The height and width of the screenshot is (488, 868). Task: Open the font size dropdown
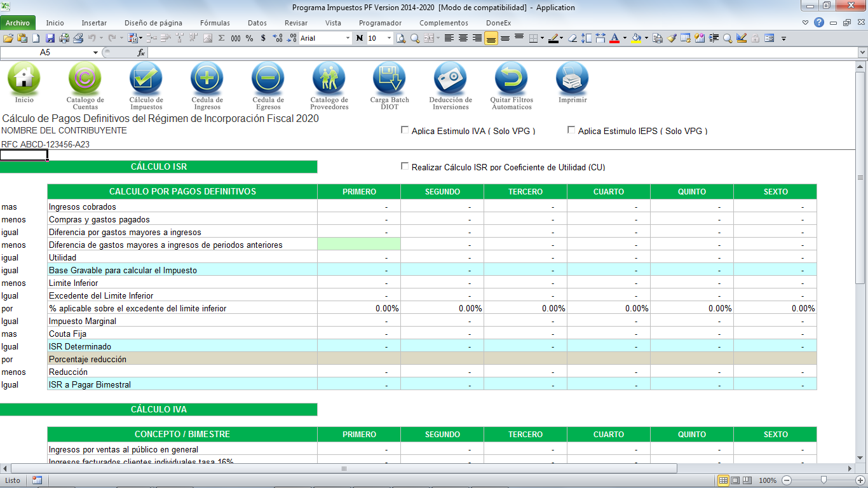click(x=389, y=38)
